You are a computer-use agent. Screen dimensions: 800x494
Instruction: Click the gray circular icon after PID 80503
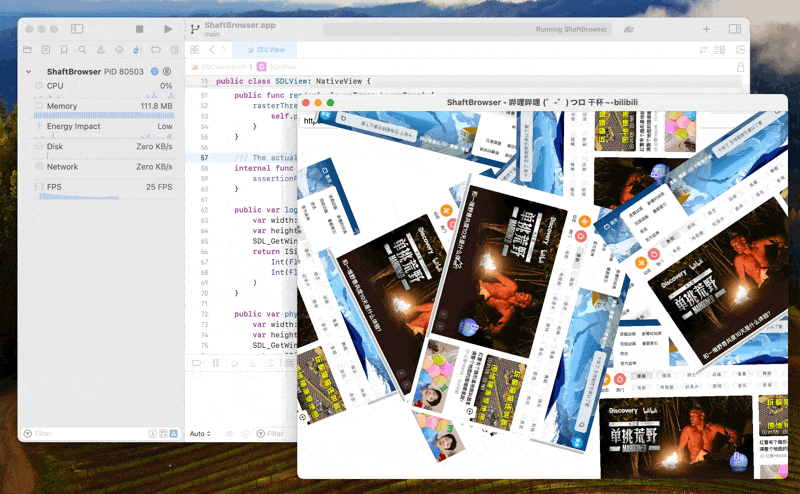167,71
